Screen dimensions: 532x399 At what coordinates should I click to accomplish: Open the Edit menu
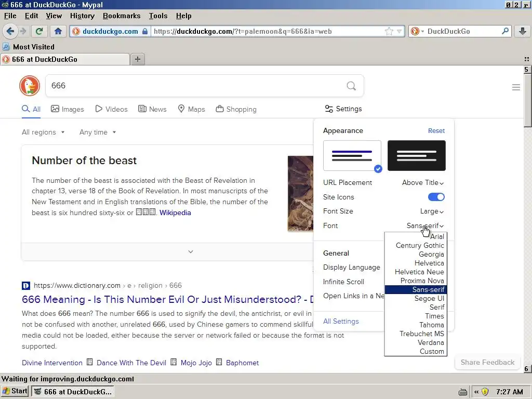tap(31, 16)
